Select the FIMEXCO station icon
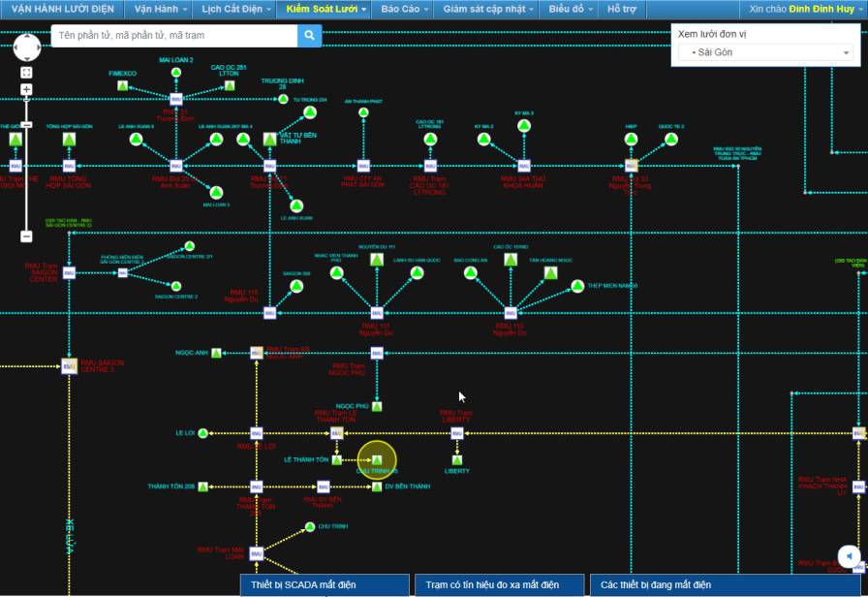Image resolution: width=868 pixels, height=597 pixels. [x=123, y=85]
